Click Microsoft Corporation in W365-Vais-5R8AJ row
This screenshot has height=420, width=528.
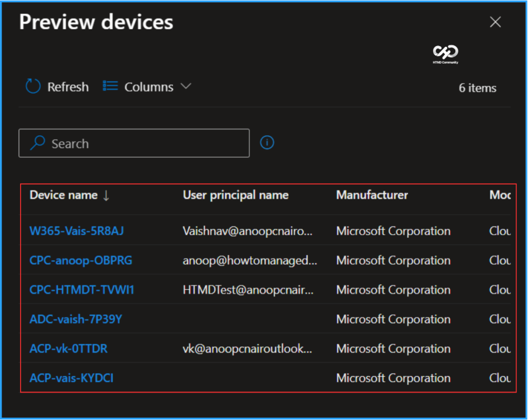[x=393, y=231]
